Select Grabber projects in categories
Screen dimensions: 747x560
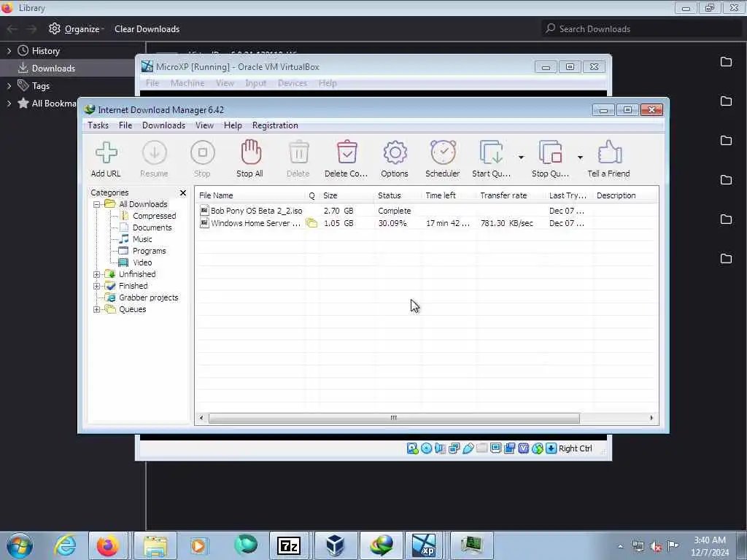point(149,297)
